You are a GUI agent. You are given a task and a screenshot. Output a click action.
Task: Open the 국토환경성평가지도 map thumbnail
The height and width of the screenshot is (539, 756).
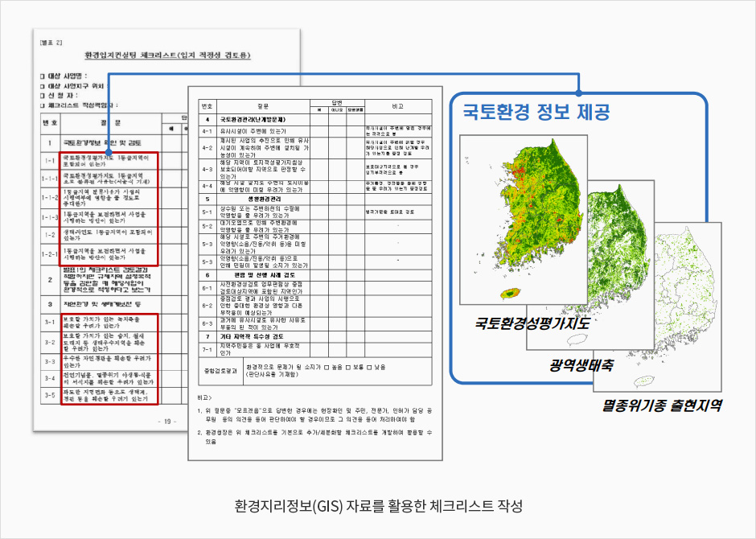click(x=524, y=220)
